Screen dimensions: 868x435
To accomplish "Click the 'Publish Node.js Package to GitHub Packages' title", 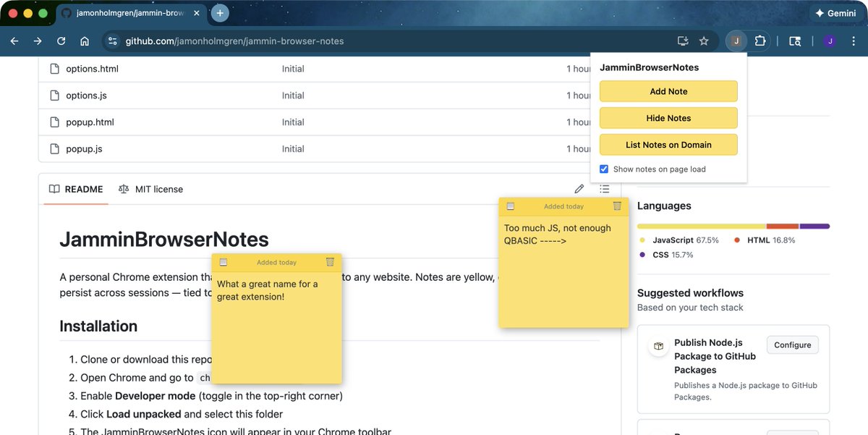I will [715, 356].
